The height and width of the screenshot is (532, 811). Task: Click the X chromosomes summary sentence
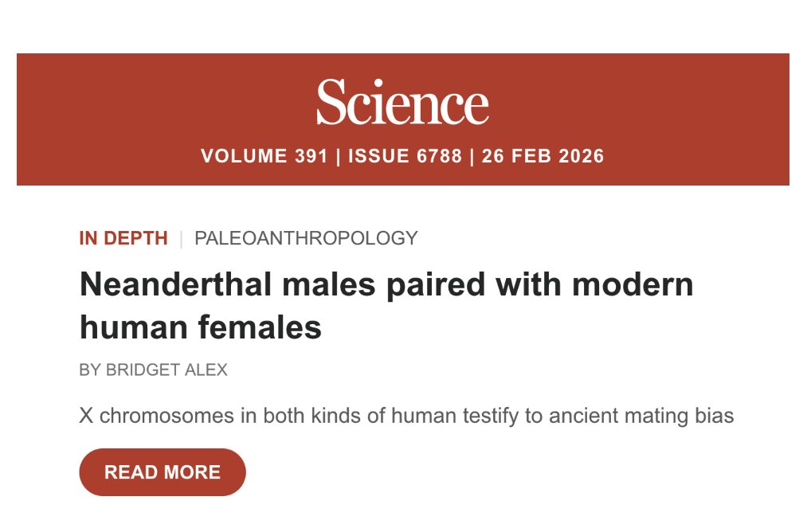coord(406,416)
